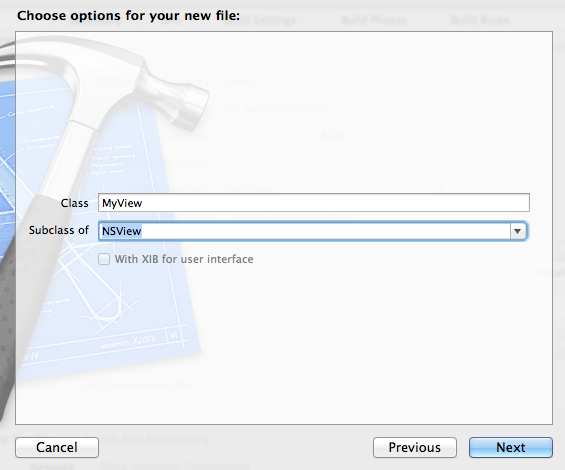This screenshot has width=565, height=470.
Task: Click inside the Subclass of combo box text
Action: (x=304, y=231)
